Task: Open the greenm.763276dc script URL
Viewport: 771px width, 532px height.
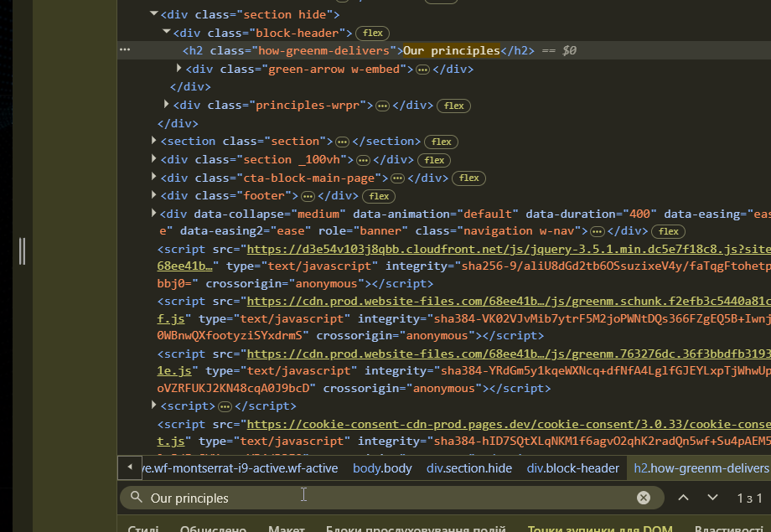Action: coord(509,354)
